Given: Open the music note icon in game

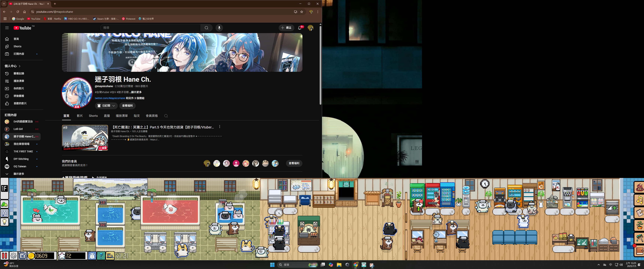Looking at the screenshot, I should coord(639,200).
